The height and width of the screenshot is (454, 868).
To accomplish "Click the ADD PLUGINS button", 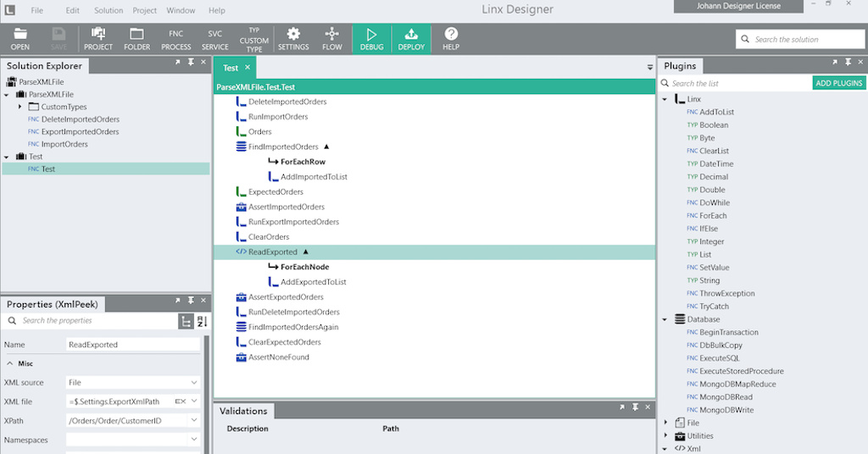I will 838,83.
